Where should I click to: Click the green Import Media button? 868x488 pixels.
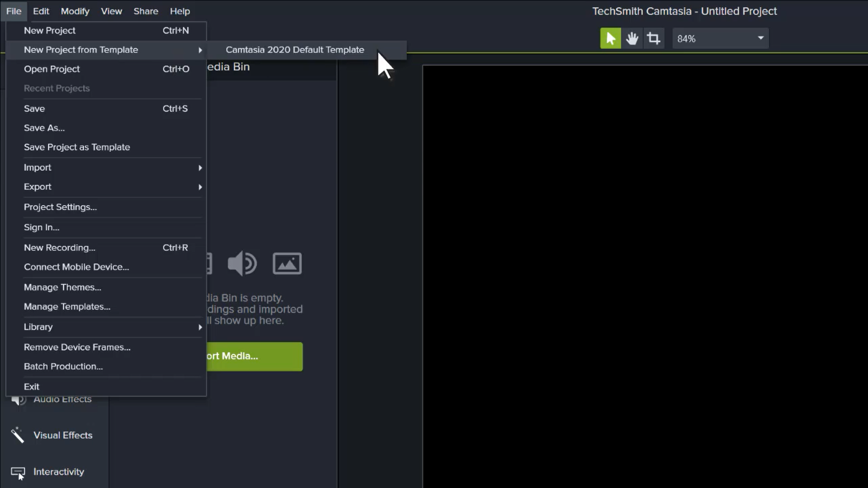pos(254,356)
